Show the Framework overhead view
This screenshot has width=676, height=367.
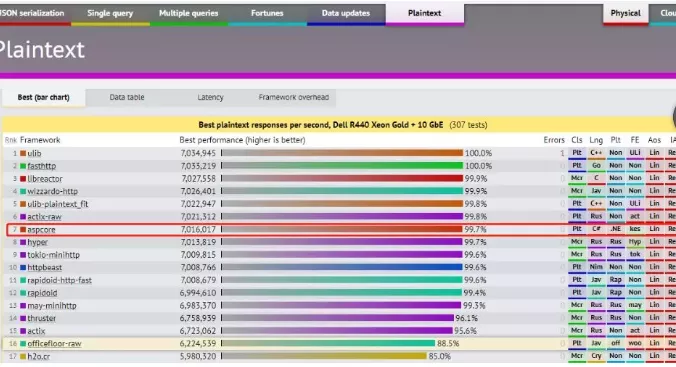(294, 97)
